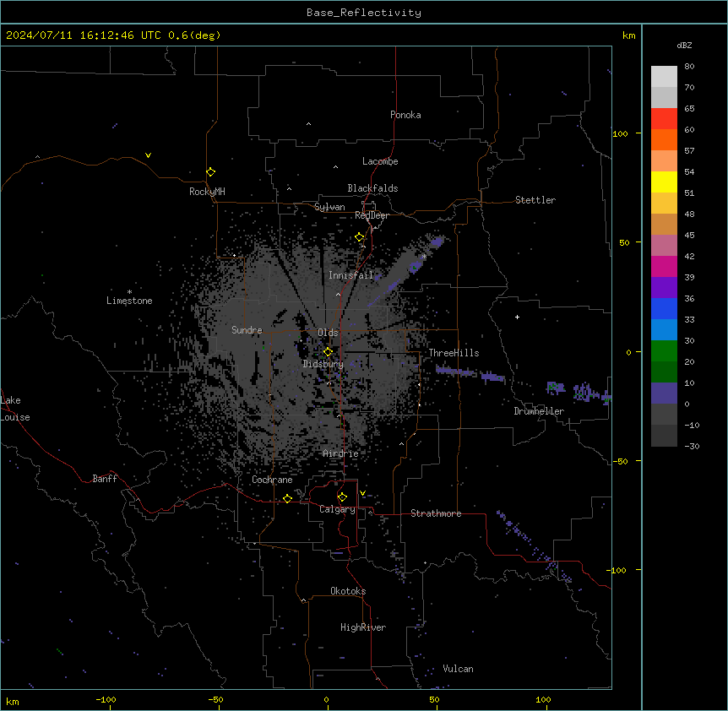Screen dimensions: 728x711
Task: Click the Airdrie label
Action: coord(341,453)
